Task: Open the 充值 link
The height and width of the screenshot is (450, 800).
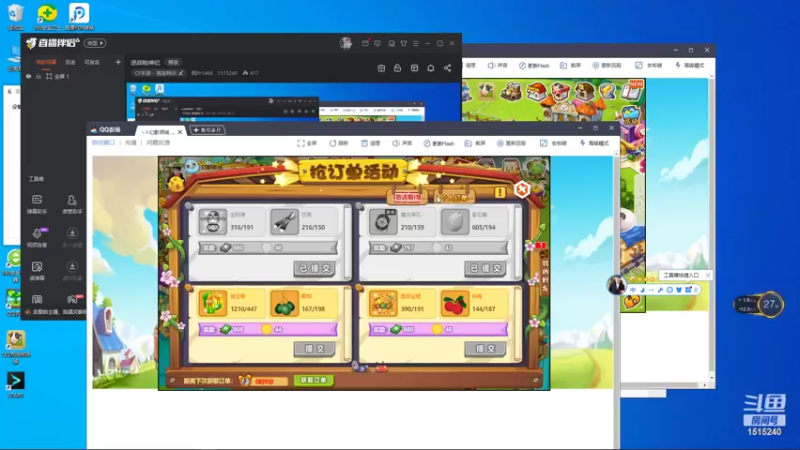Action: (131, 143)
